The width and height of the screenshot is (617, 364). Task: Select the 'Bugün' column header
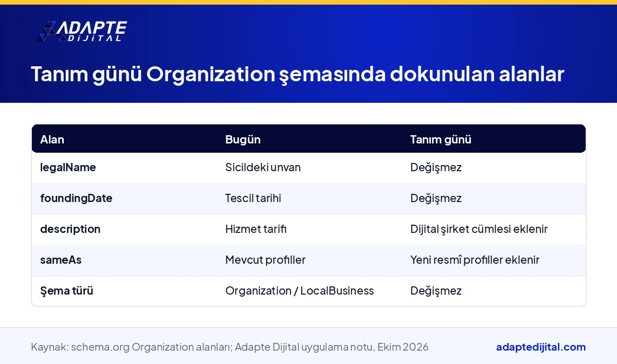pos(243,139)
